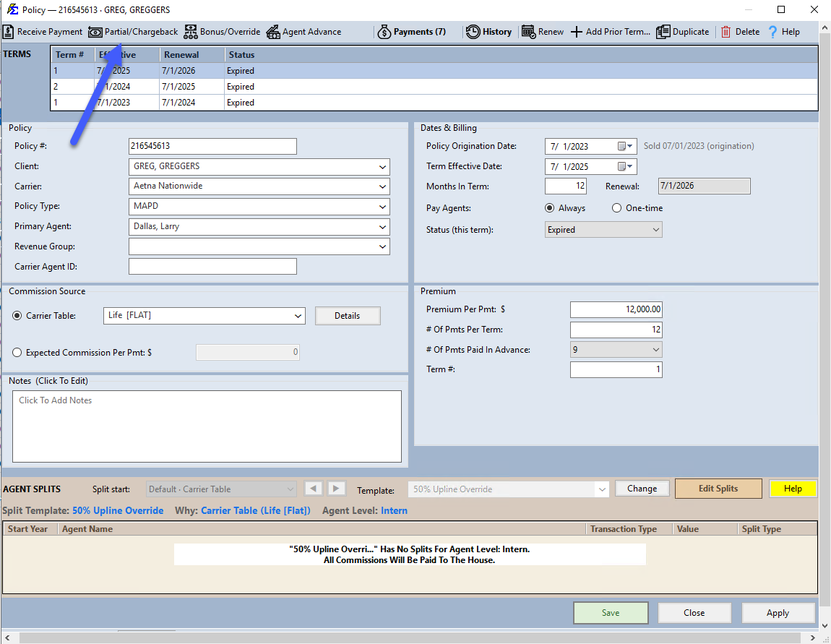The width and height of the screenshot is (831, 644).
Task: Open Split start dropdown
Action: [220, 489]
